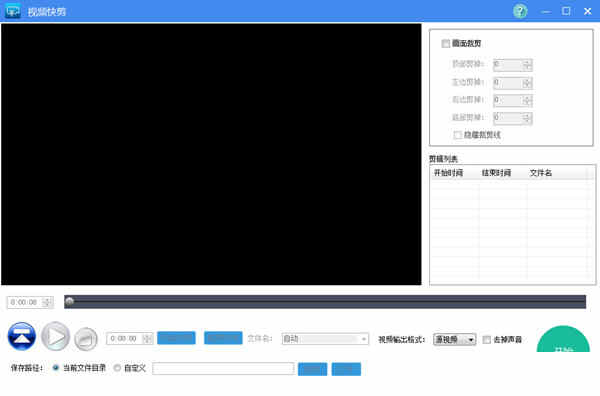The width and height of the screenshot is (600, 396).
Task: Click the app logo in the title bar
Action: point(13,11)
